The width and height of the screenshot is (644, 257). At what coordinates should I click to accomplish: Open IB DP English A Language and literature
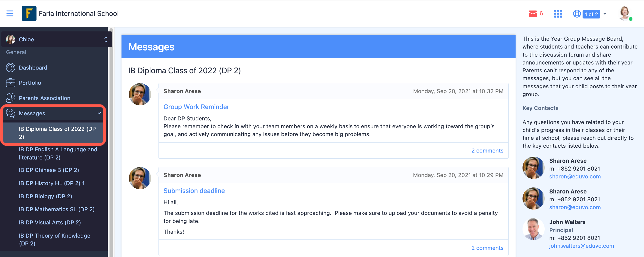pyautogui.click(x=58, y=153)
